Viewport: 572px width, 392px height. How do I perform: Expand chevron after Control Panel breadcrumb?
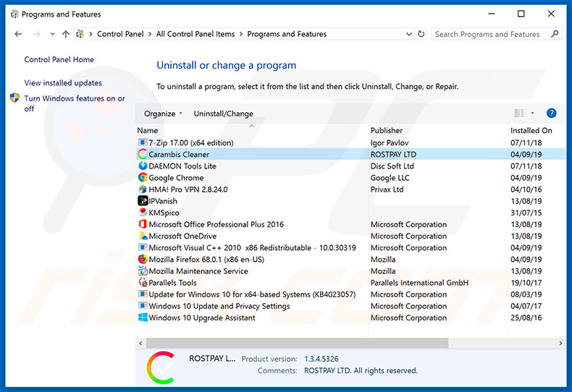(150, 34)
